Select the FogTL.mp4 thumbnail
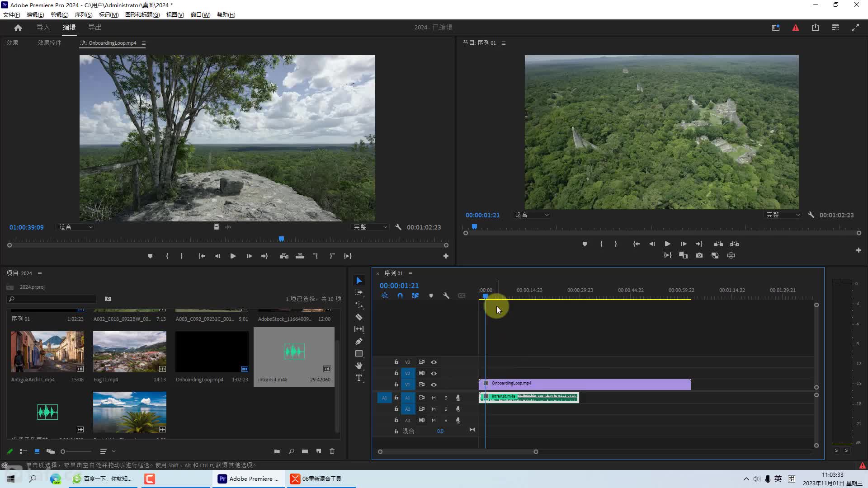 [130, 352]
